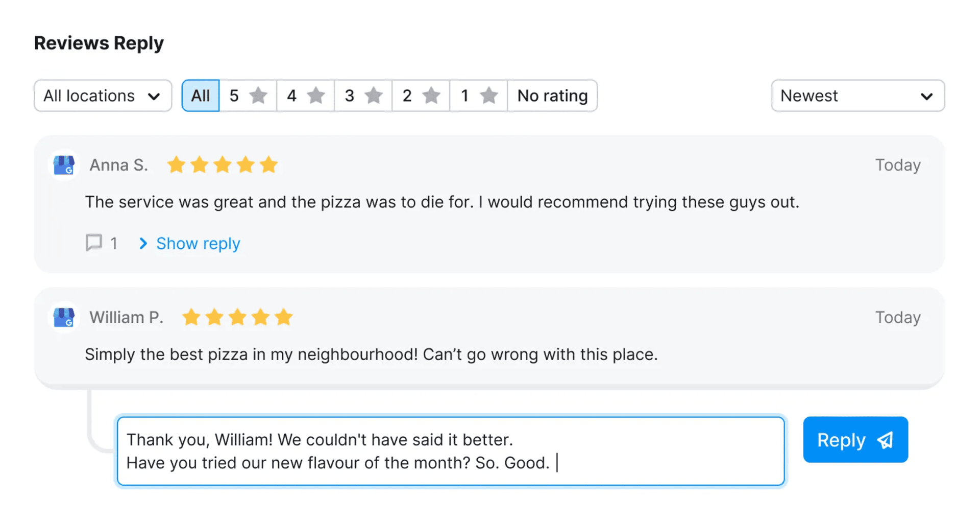Click William P.'s review text
Screen dimensions: 980x522
pyautogui.click(x=371, y=354)
